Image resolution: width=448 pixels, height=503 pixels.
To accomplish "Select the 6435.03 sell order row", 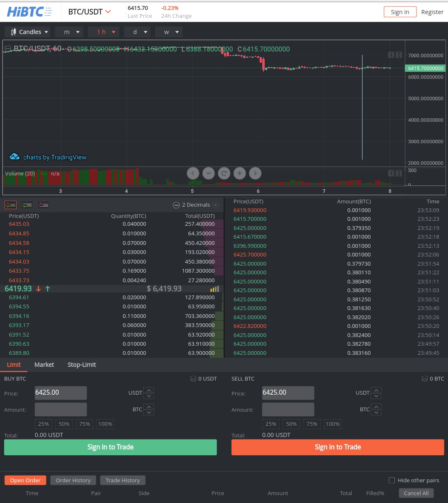I will (112, 224).
